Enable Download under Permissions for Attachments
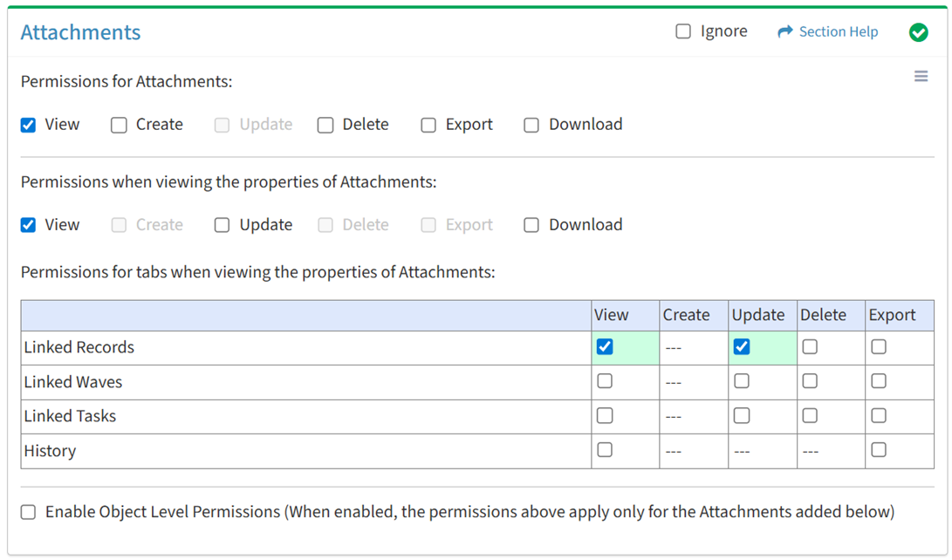 [531, 125]
